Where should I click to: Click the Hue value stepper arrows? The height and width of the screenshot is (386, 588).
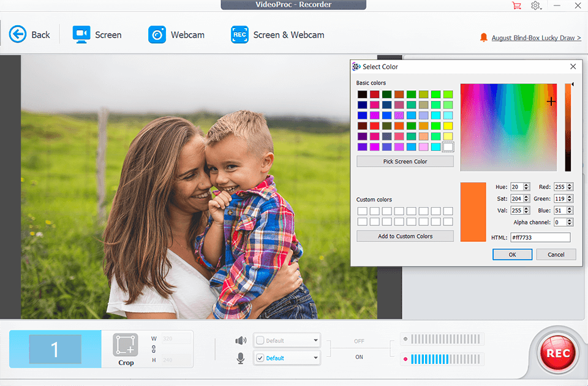pyautogui.click(x=526, y=187)
